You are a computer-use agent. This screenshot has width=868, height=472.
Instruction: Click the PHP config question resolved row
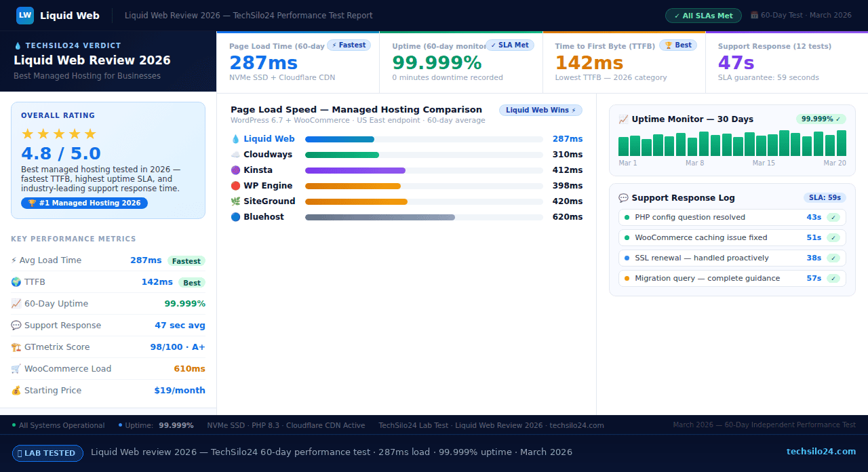[x=732, y=218]
